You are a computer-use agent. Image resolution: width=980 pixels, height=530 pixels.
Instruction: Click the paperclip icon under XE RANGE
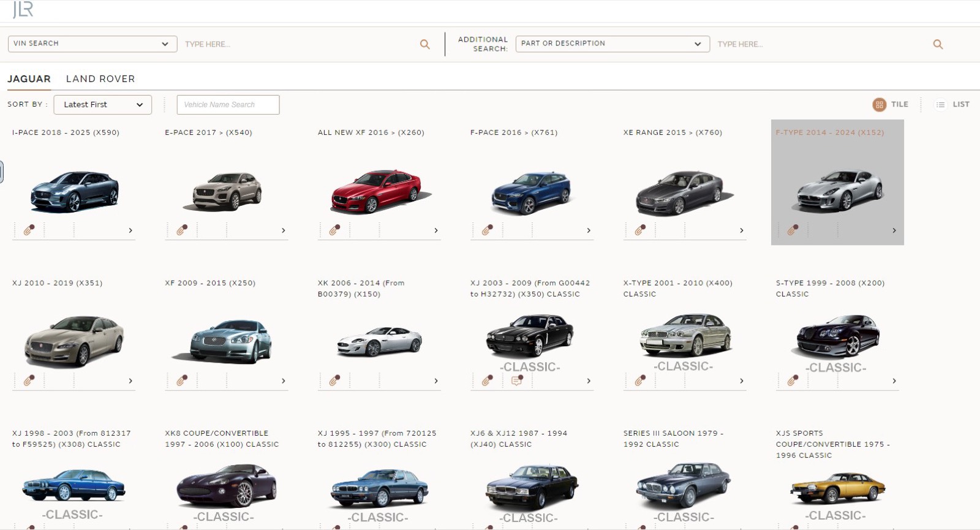(x=640, y=230)
